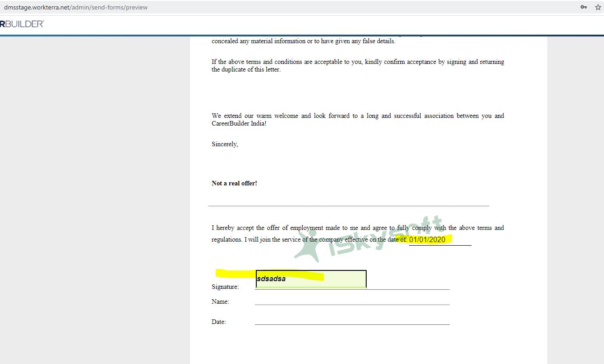Click the 'If the above terms' paragraph
Image resolution: width=604 pixels, height=364 pixels.
click(x=358, y=66)
